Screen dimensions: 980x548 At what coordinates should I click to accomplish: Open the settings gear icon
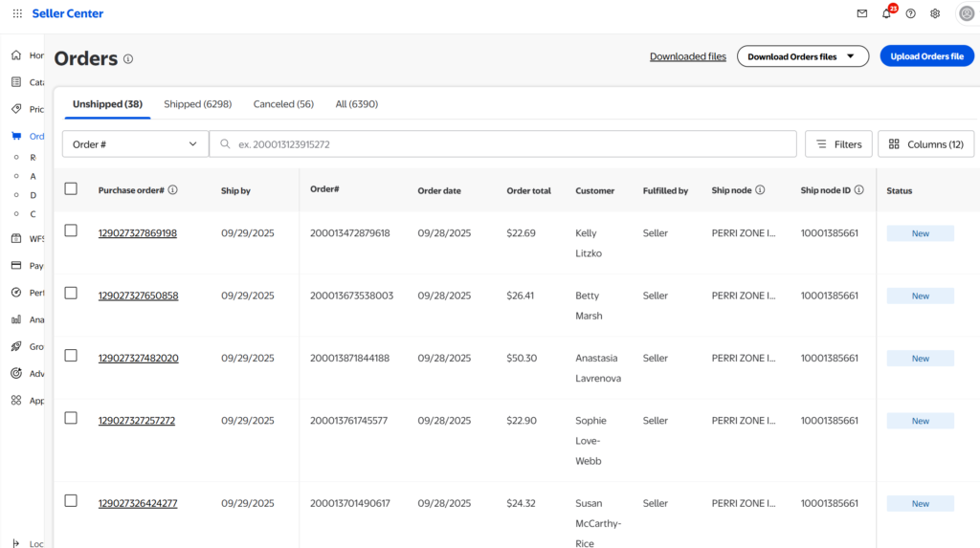click(x=935, y=13)
